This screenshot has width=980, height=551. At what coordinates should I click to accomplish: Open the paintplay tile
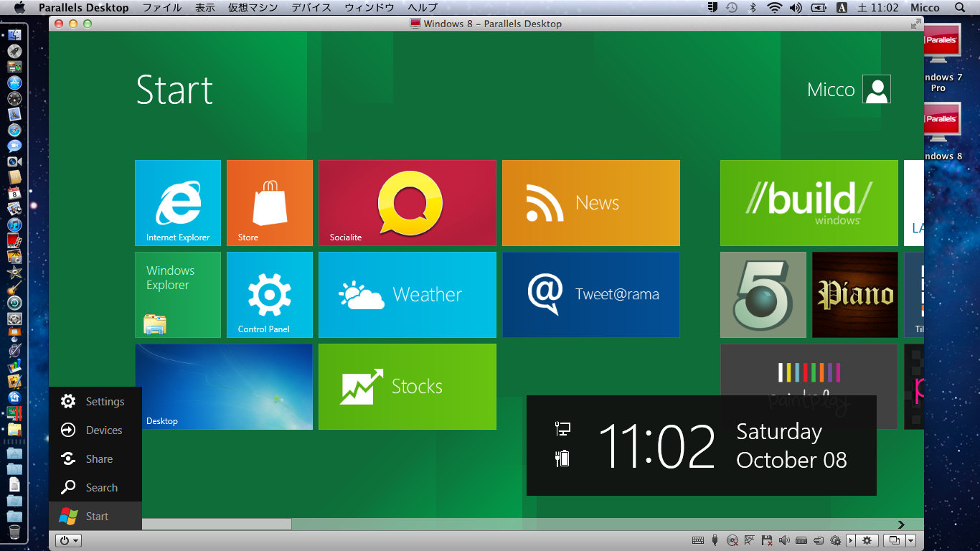coord(809,370)
